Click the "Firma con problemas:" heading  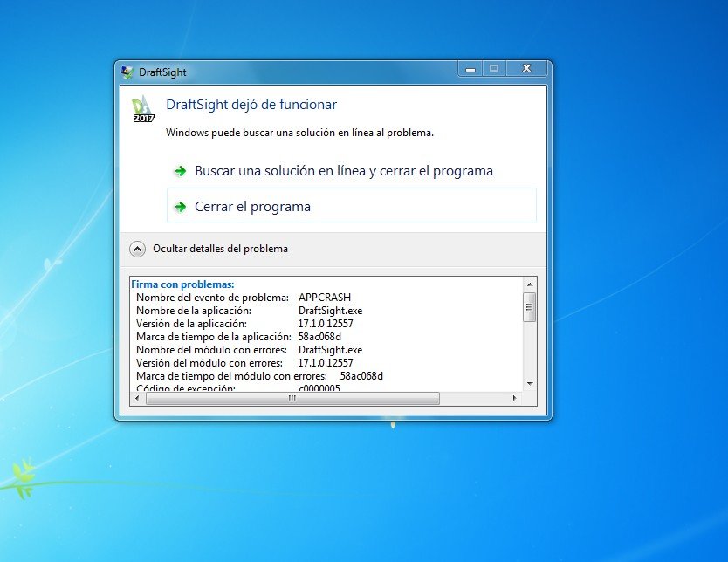click(x=182, y=284)
